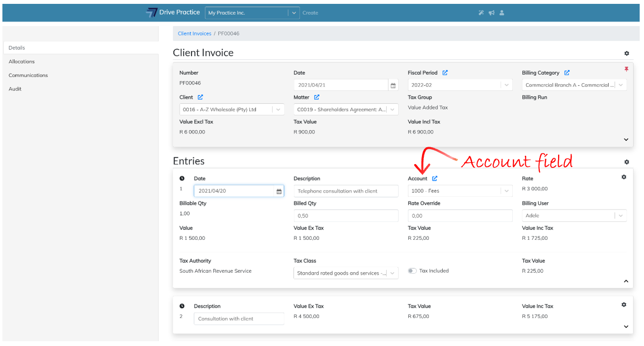Viewport: 644px width, 346px height.
Task: Open the Billing User Adele dropdown
Action: pos(620,216)
